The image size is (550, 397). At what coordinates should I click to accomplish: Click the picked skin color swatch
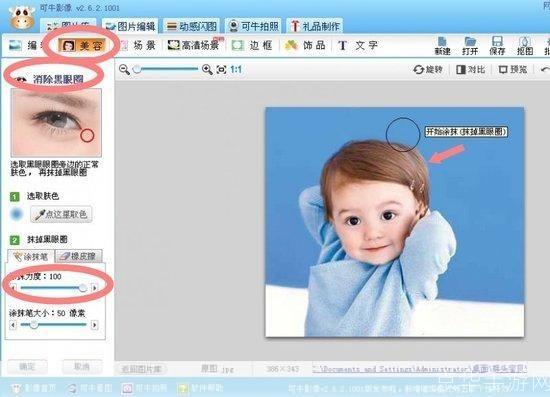pyautogui.click(x=16, y=214)
